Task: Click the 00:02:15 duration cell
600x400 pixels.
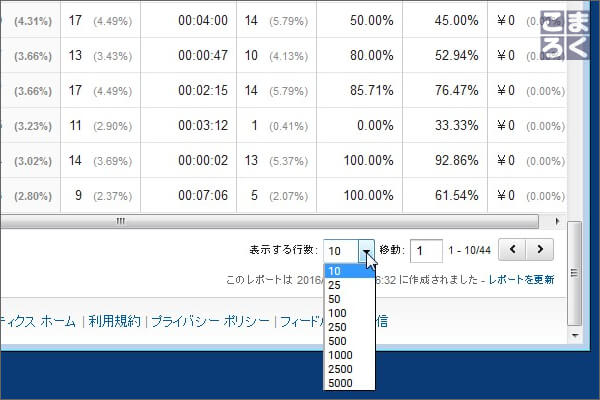Action: pyautogui.click(x=203, y=91)
